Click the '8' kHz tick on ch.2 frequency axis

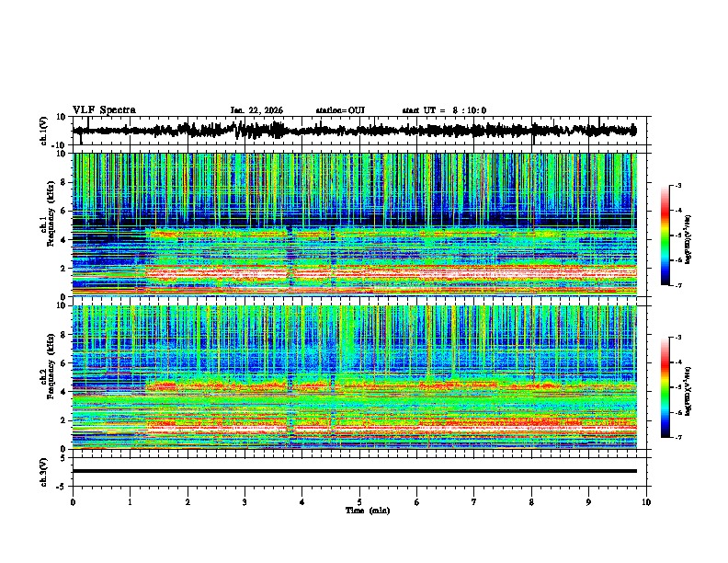64,335
